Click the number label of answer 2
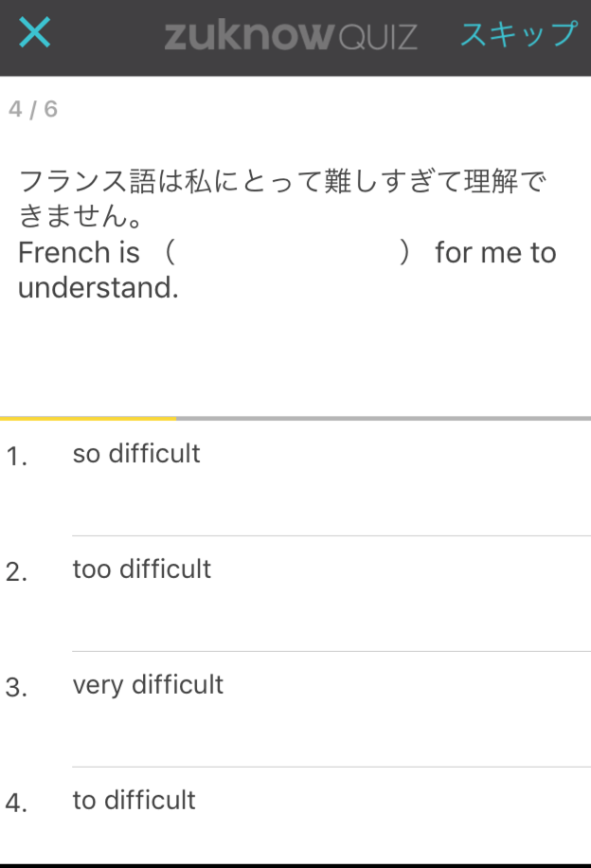591x868 pixels. tap(17, 571)
